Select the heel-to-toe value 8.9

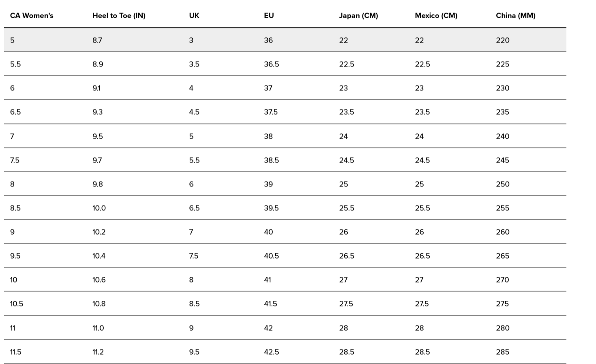coord(98,64)
